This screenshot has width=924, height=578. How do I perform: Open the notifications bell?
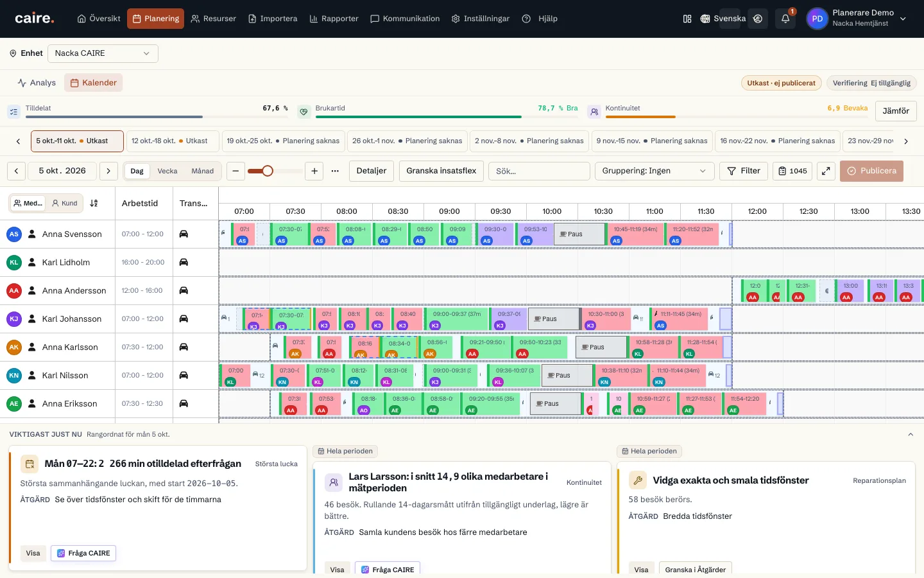pos(785,19)
